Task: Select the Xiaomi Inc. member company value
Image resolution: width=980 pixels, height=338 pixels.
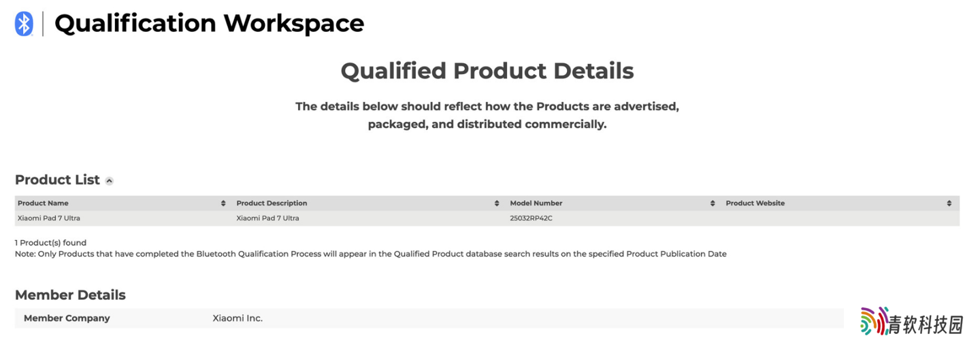Action: click(238, 318)
